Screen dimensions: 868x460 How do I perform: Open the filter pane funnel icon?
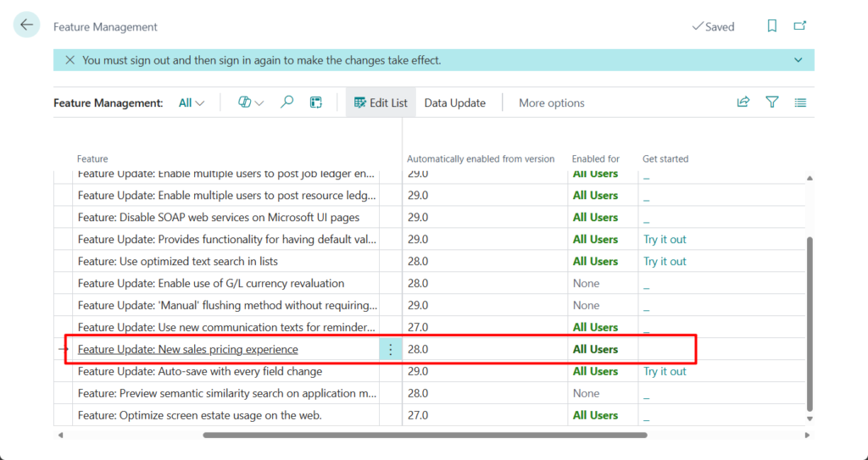pyautogui.click(x=772, y=103)
